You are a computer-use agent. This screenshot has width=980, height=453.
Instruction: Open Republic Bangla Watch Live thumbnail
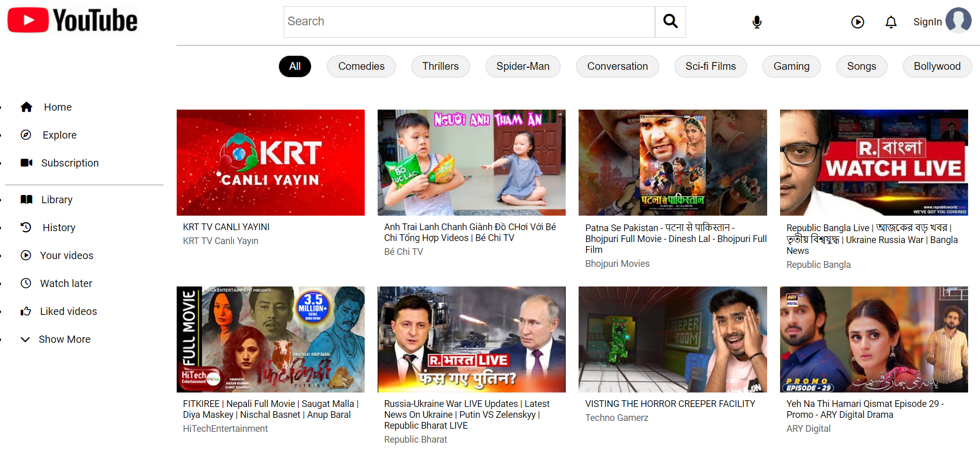(x=874, y=162)
